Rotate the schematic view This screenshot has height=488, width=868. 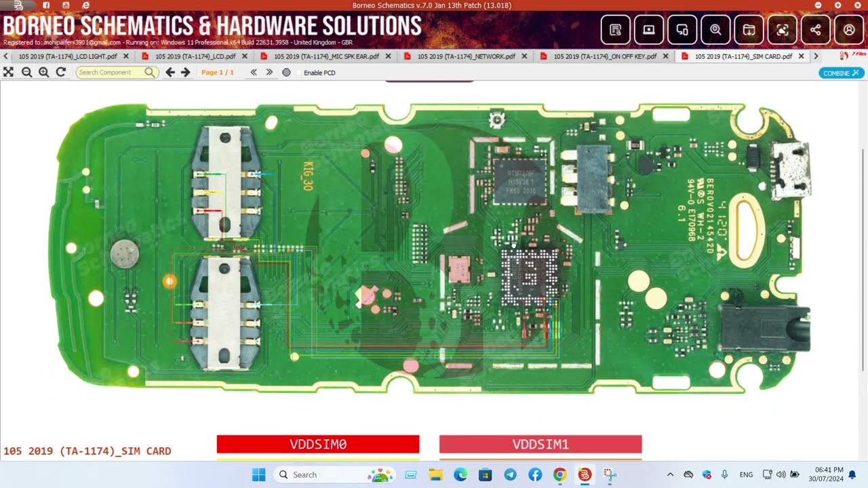click(61, 72)
